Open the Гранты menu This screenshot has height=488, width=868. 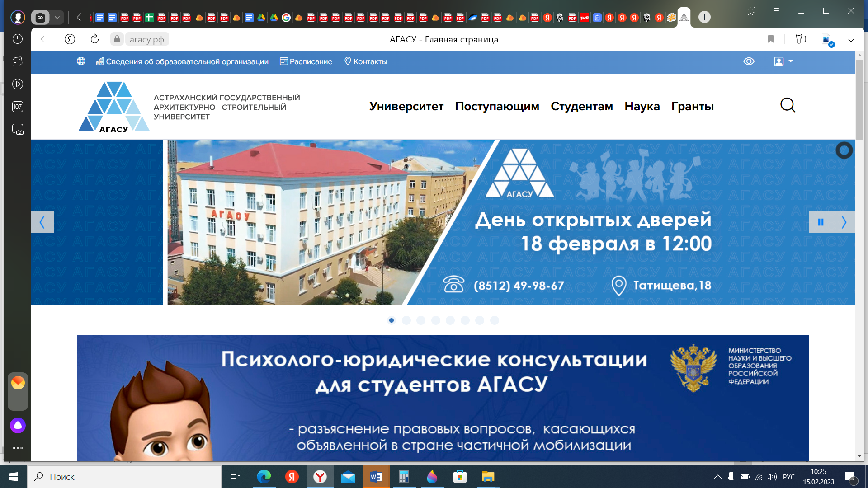click(x=693, y=106)
